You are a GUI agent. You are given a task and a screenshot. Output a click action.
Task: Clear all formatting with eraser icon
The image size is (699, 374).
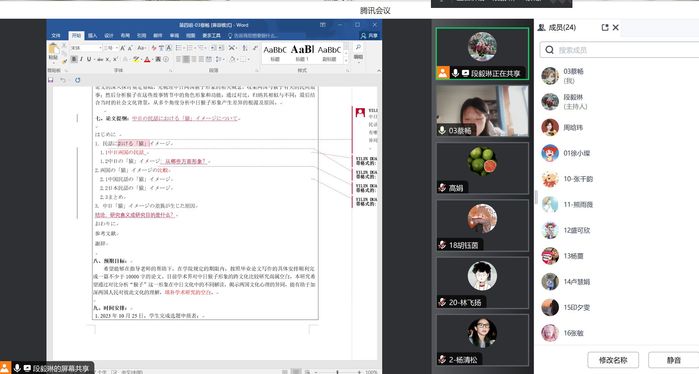click(x=154, y=48)
